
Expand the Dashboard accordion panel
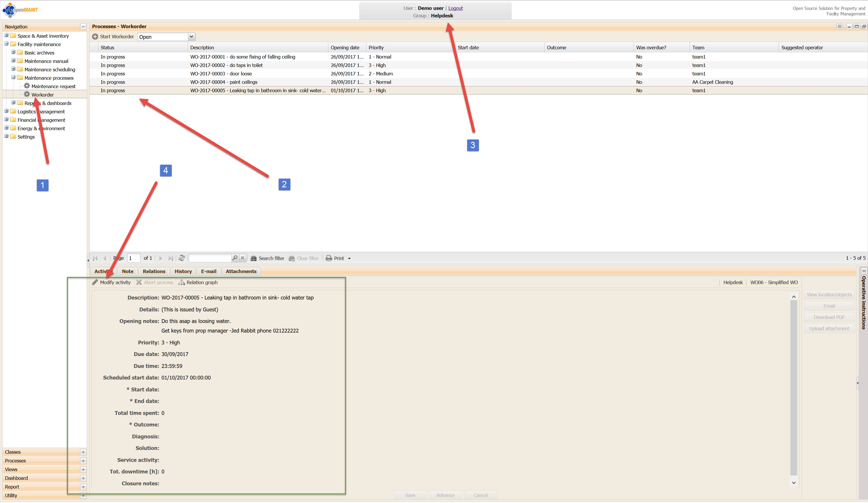pos(83,478)
